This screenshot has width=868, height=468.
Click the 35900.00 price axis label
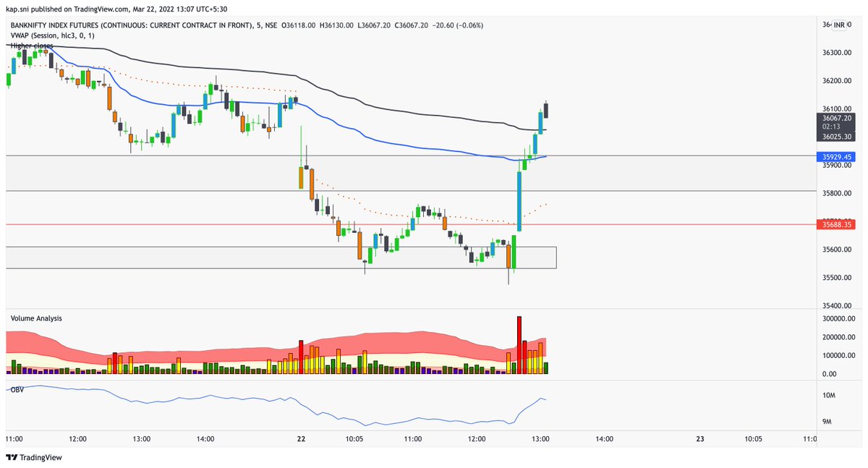(x=838, y=165)
